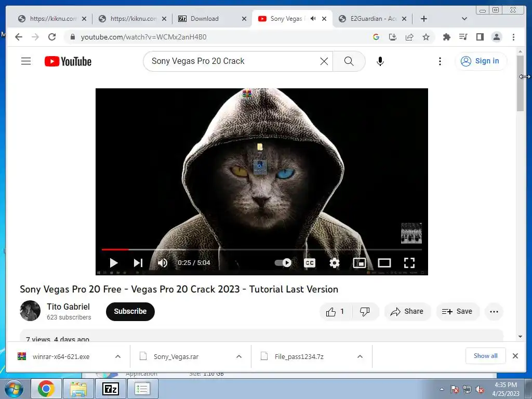Expand options for Sony_Vegas.rar download
Viewport: 532px width, 399px height.
(x=239, y=356)
